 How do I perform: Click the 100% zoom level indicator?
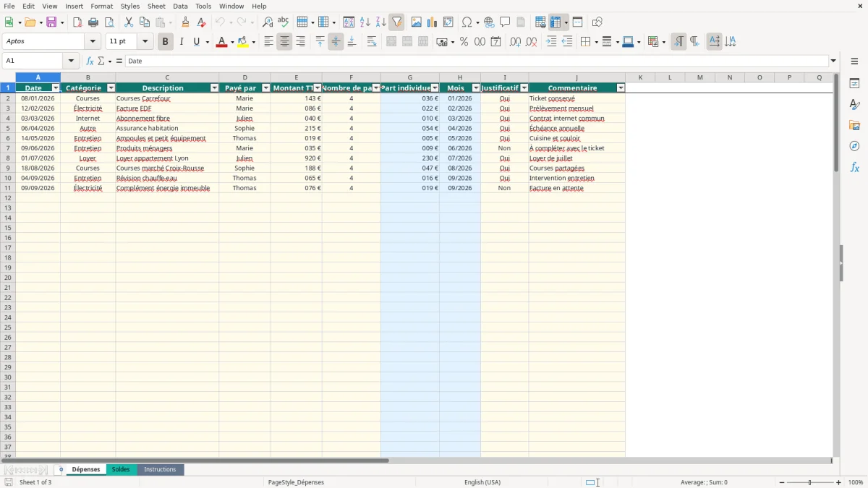(x=856, y=482)
